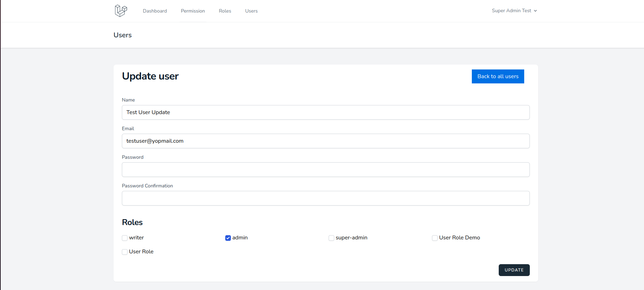The width and height of the screenshot is (644, 290).
Task: Open the Roles nav item
Action: coord(225,11)
